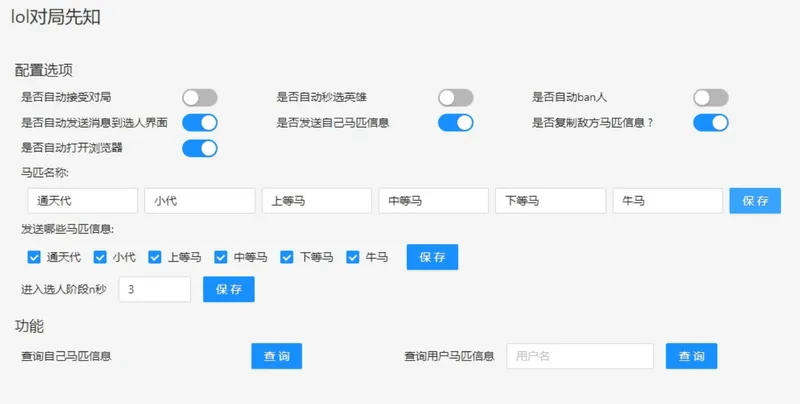Click the 进入选人阶段n秒 seconds field
The height and width of the screenshot is (404, 800).
pos(155,289)
